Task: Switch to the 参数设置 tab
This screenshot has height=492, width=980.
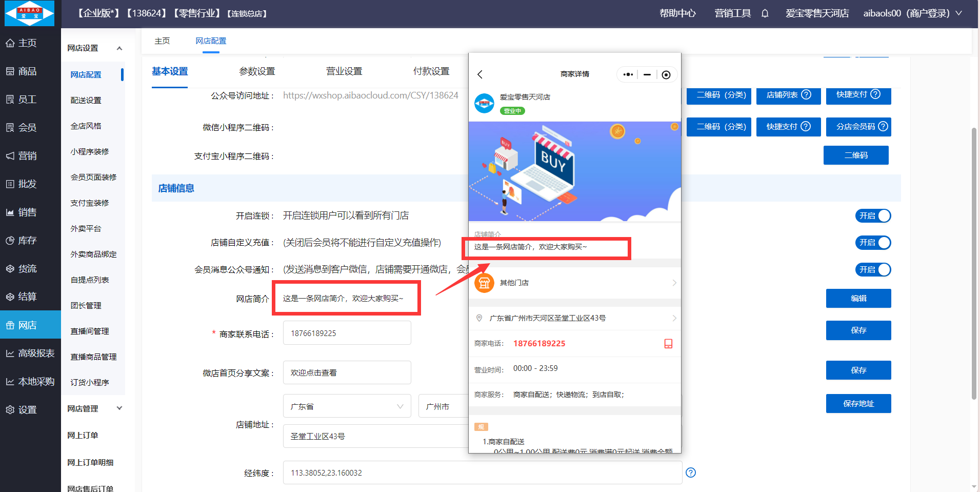Action: tap(257, 71)
